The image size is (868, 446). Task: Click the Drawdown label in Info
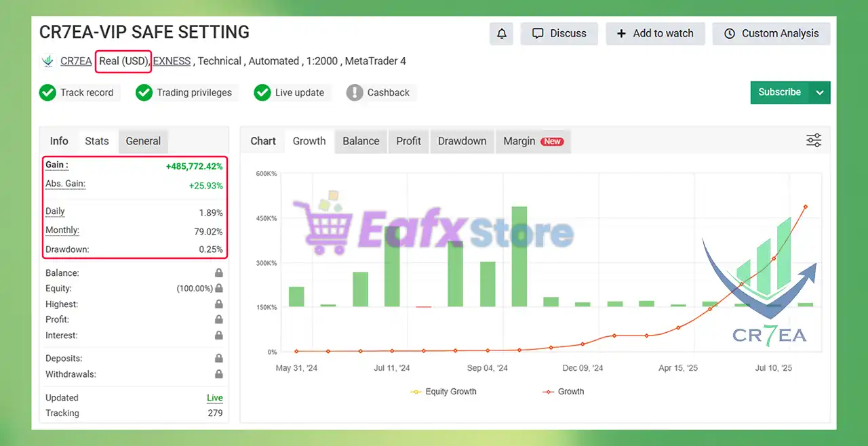[x=67, y=249]
